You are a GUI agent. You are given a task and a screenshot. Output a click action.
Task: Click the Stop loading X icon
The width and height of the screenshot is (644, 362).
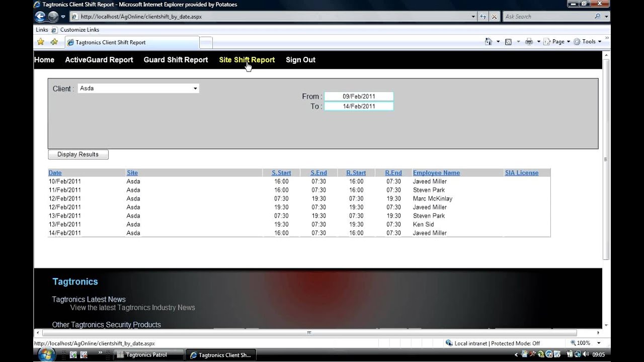[x=495, y=17]
